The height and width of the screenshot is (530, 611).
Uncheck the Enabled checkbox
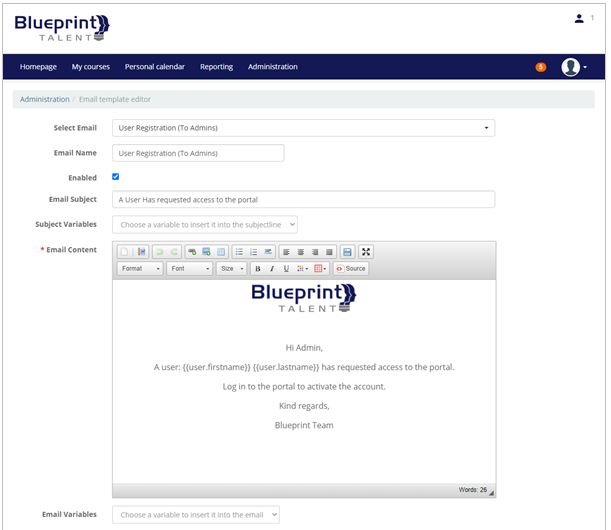(116, 177)
